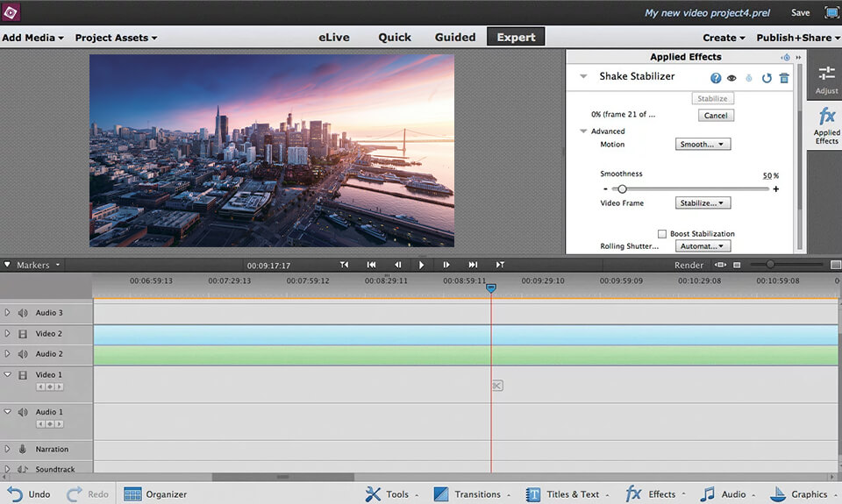Screen dimensions: 842x504
Task: Click the timecode display 00:09:17:17
Action: click(268, 266)
